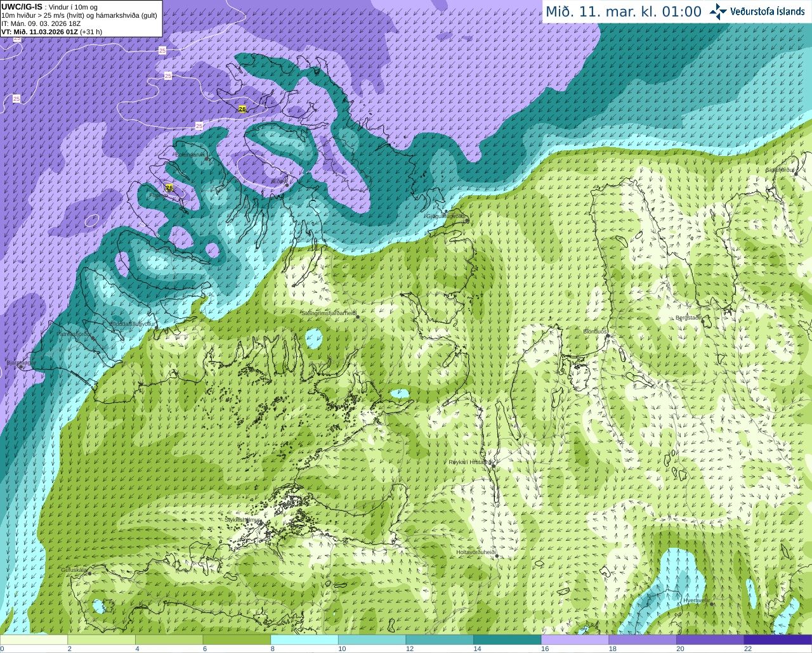Click the legend scale value 16
Viewport: 812px width, 653px height.
[x=545, y=649]
